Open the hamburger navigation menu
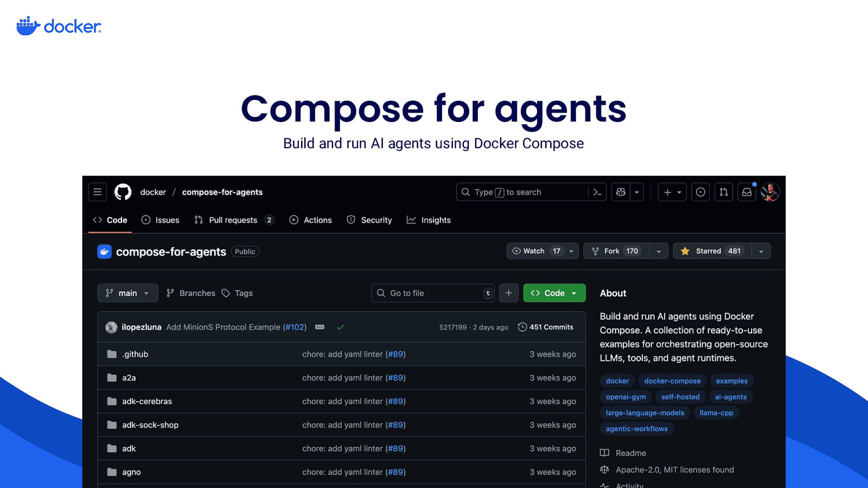 pos(98,192)
